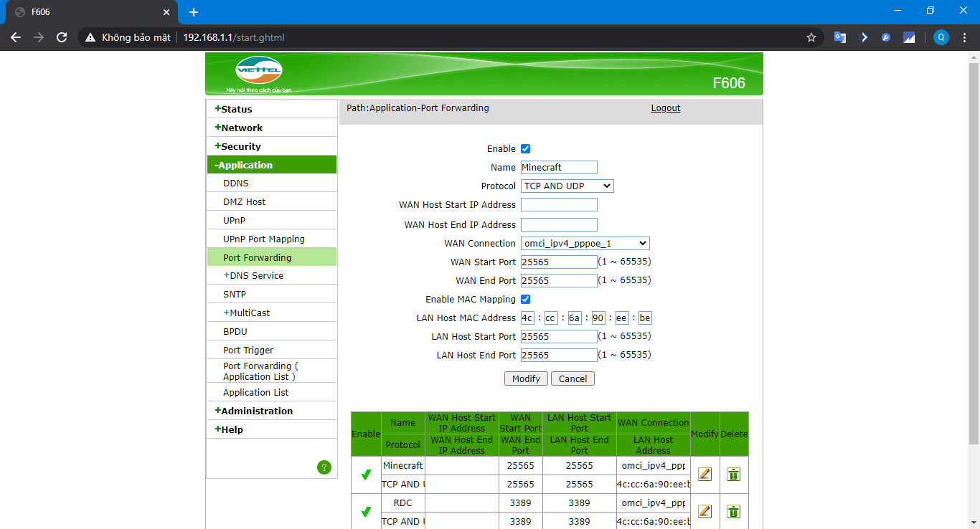The height and width of the screenshot is (529, 980).
Task: Click the edit icon for RDC rule
Action: [705, 511]
